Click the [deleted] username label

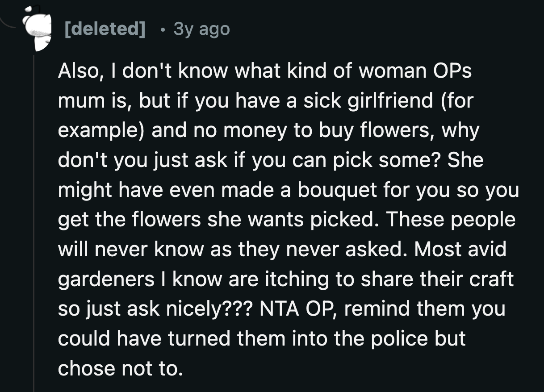pos(105,29)
